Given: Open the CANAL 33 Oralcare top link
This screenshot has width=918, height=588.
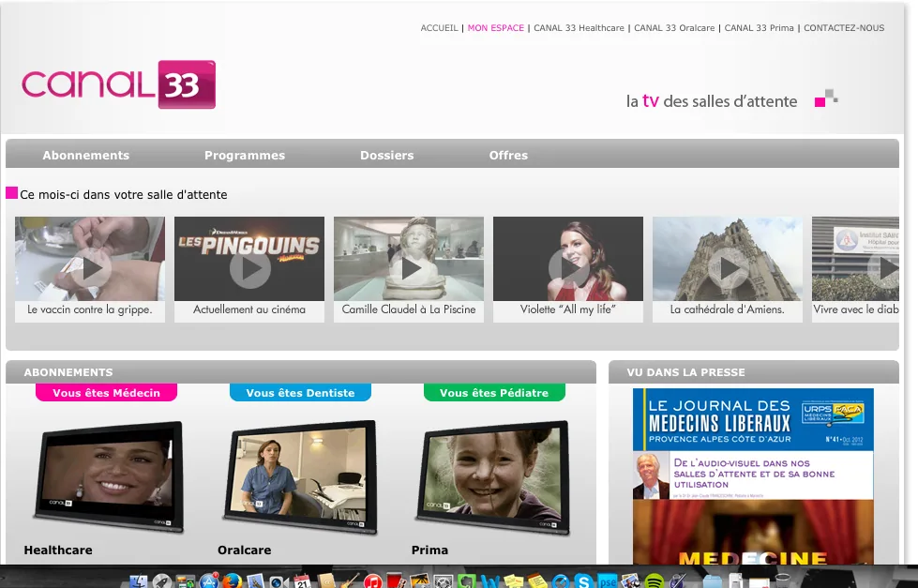Looking at the screenshot, I should 674,27.
